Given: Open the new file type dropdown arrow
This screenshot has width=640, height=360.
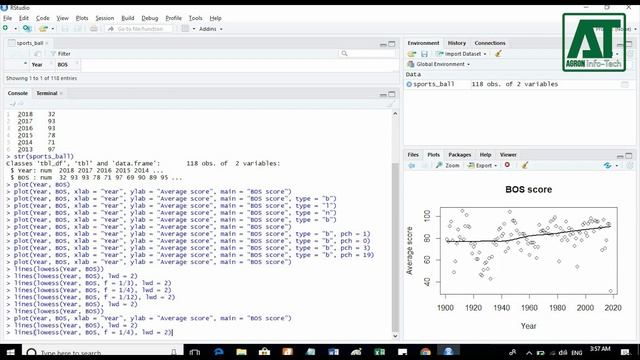Looking at the screenshot, I should pos(16,29).
